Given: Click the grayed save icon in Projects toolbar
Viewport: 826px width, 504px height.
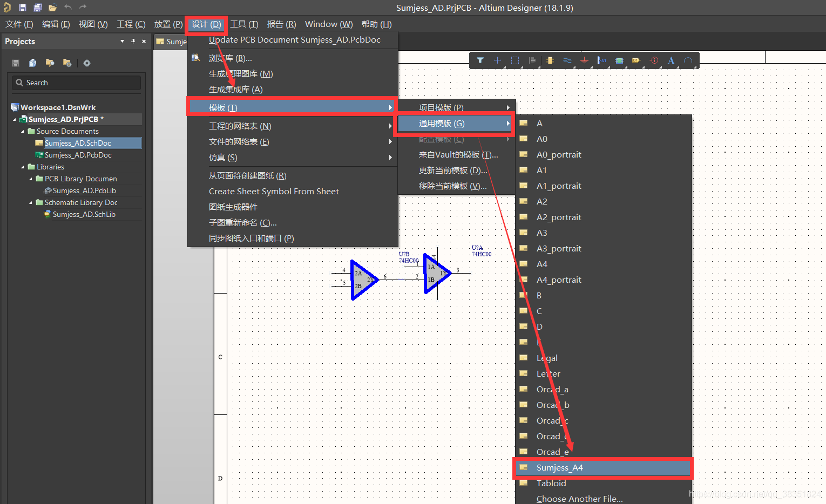Looking at the screenshot, I should (x=16, y=63).
